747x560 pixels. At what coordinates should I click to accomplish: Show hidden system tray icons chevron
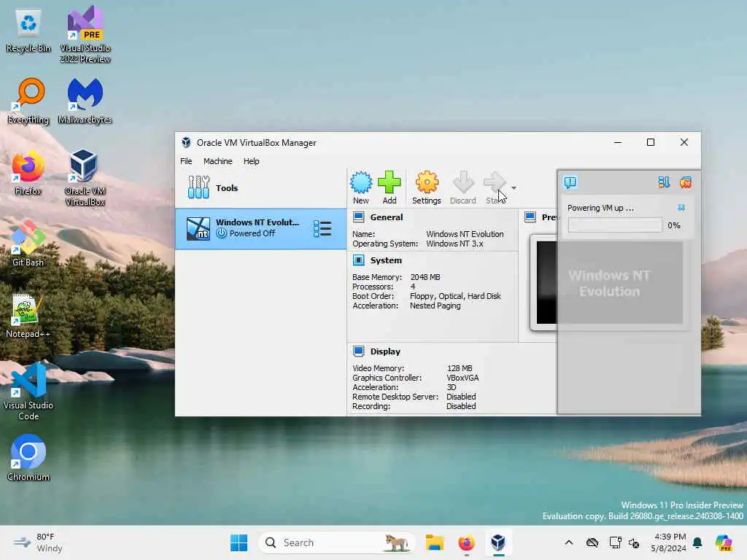(569, 542)
